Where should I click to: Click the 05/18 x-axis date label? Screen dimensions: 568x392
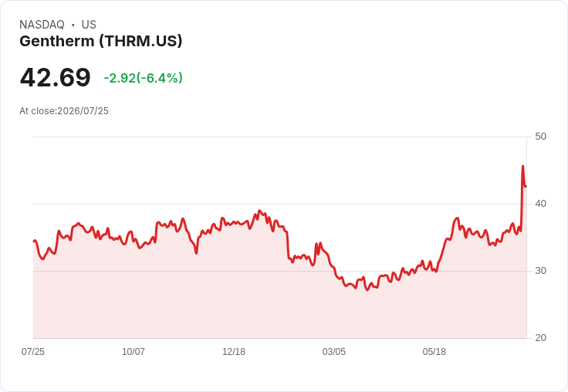(x=434, y=351)
